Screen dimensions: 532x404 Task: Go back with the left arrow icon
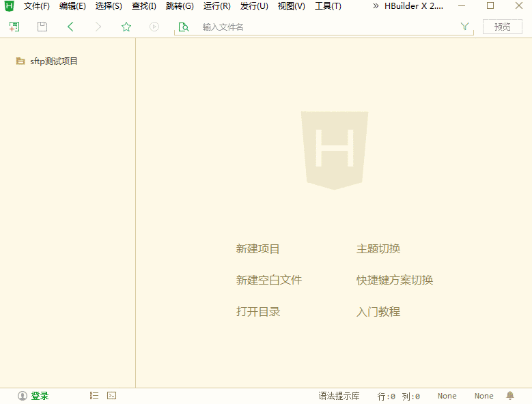(70, 27)
